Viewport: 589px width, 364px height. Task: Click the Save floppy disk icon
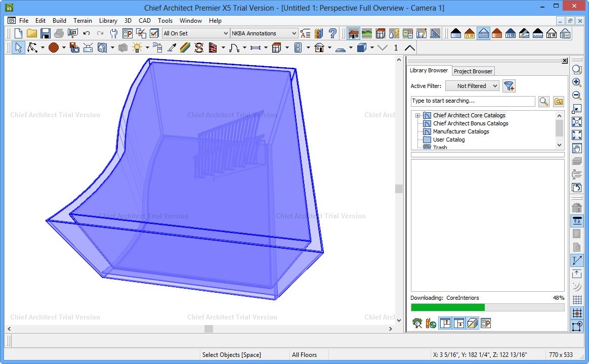pos(46,33)
